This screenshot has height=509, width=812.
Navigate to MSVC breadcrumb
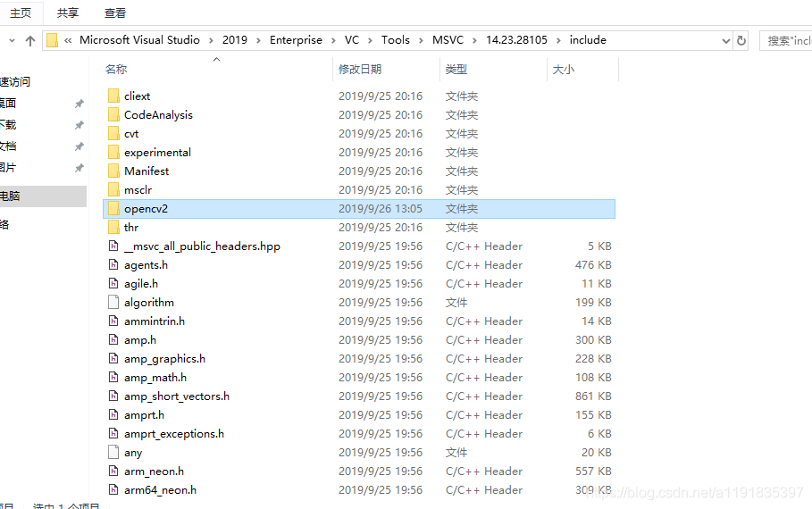coord(448,40)
